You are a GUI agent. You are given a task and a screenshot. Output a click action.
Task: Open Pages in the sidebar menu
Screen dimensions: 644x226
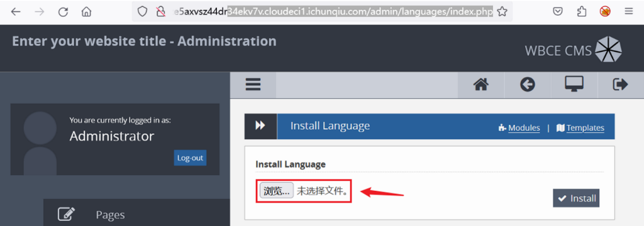pos(111,215)
